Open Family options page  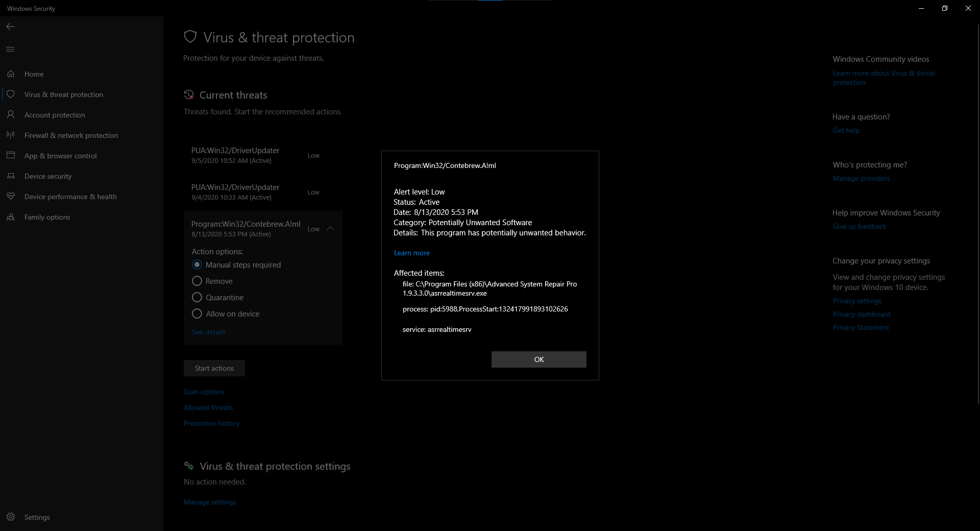[x=82, y=217]
